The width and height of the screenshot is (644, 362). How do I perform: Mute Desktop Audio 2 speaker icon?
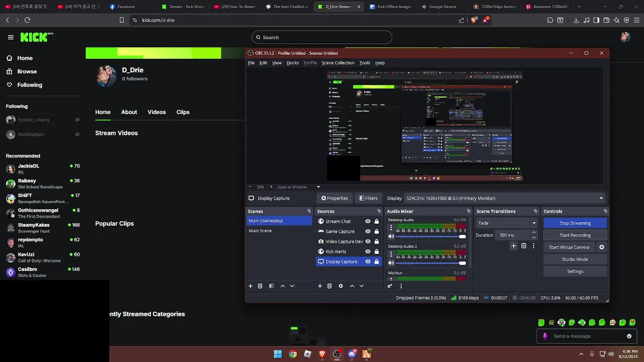[391, 263]
